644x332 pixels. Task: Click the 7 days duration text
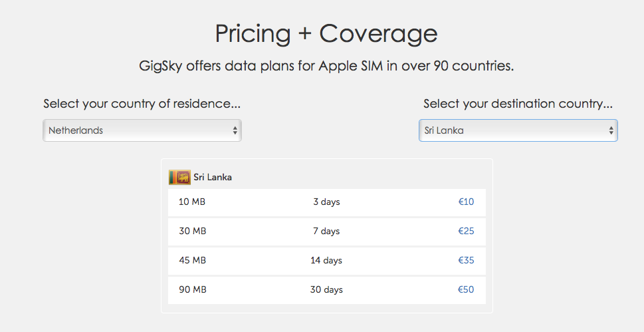(326, 232)
